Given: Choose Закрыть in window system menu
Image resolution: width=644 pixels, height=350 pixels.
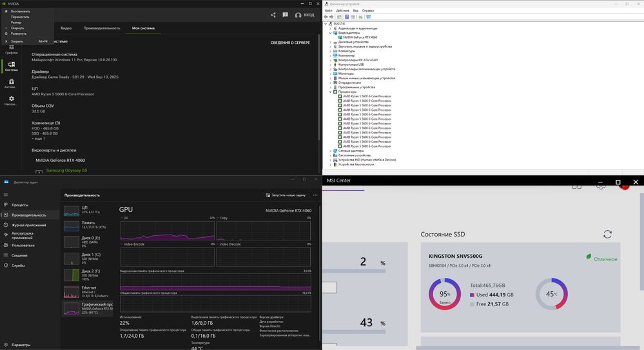Looking at the screenshot, I should point(27,41).
